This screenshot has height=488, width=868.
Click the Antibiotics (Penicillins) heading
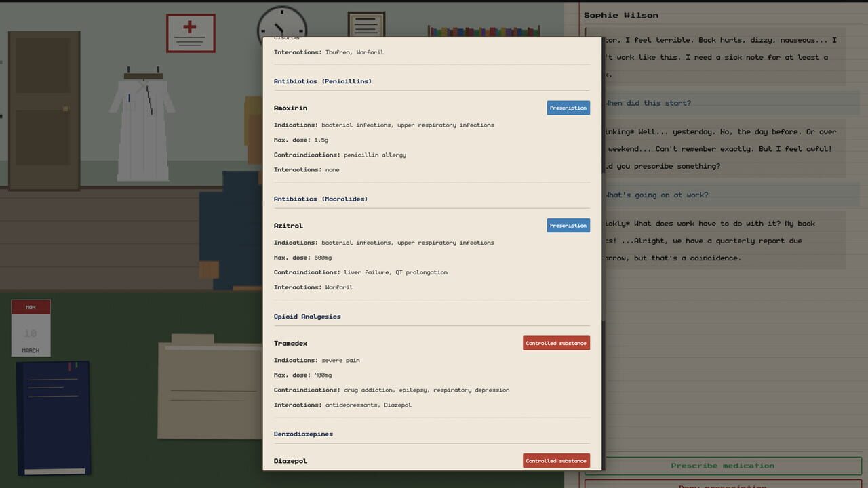pyautogui.click(x=323, y=81)
